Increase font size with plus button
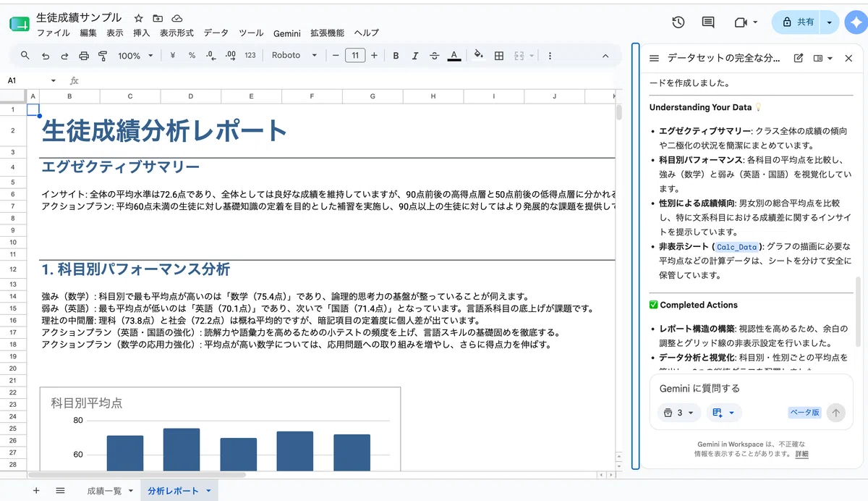The width and height of the screenshot is (868, 501). [374, 56]
